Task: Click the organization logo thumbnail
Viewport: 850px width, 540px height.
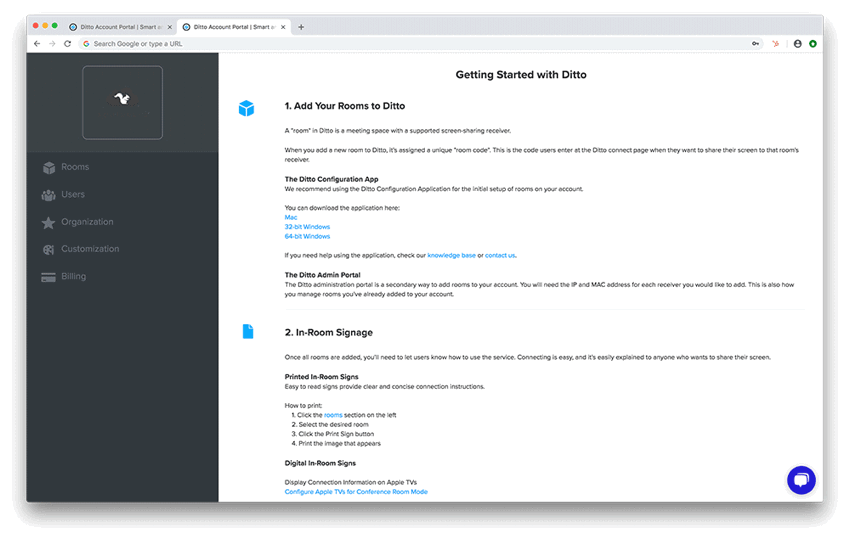Action: click(122, 102)
